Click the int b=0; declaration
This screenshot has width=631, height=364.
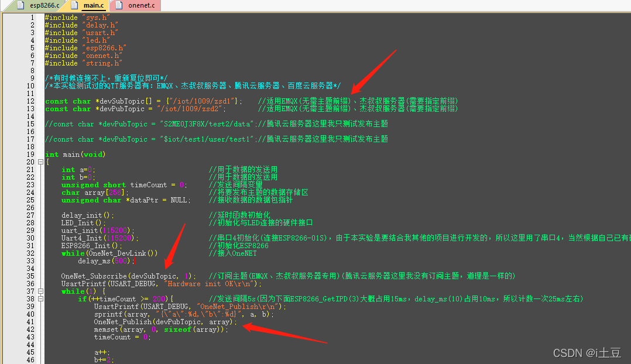[x=78, y=177]
